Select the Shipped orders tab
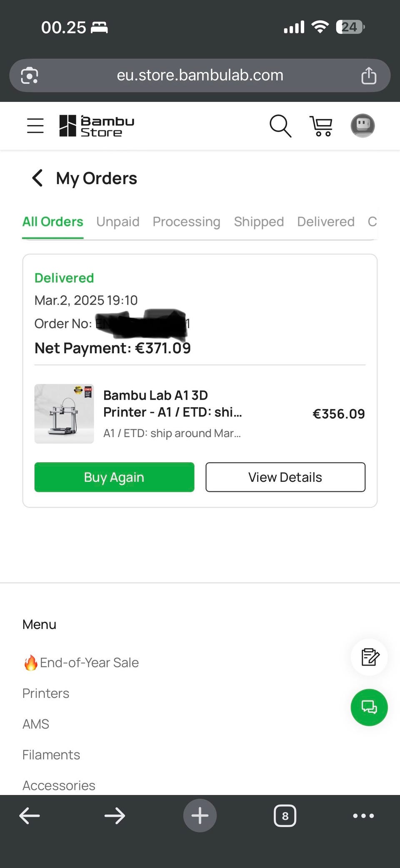The height and width of the screenshot is (868, 400). (259, 221)
